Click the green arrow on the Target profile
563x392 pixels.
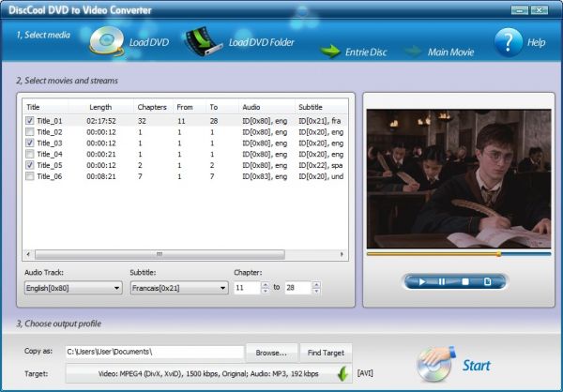pos(344,373)
